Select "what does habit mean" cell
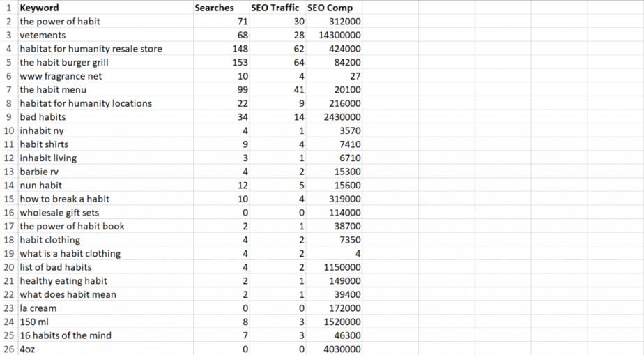644x355 pixels. click(106, 294)
